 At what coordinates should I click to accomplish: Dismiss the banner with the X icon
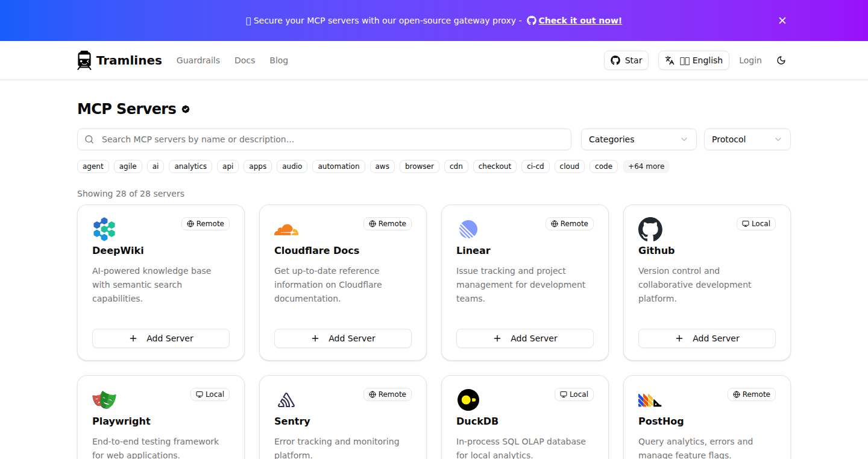click(x=782, y=21)
